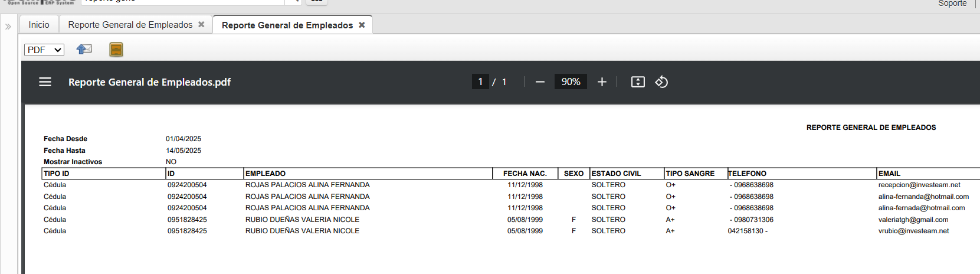980x274 pixels.
Task: Click the 90% zoom level field
Action: [x=571, y=81]
